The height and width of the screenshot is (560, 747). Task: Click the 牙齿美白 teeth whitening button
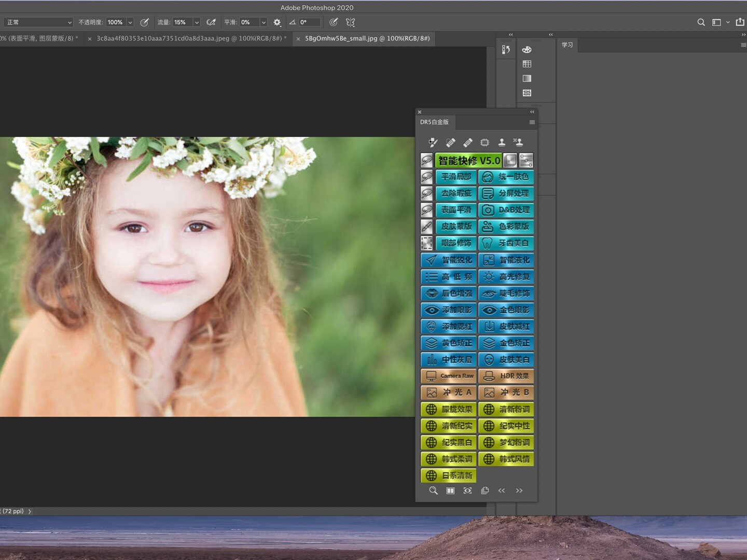[x=506, y=243]
